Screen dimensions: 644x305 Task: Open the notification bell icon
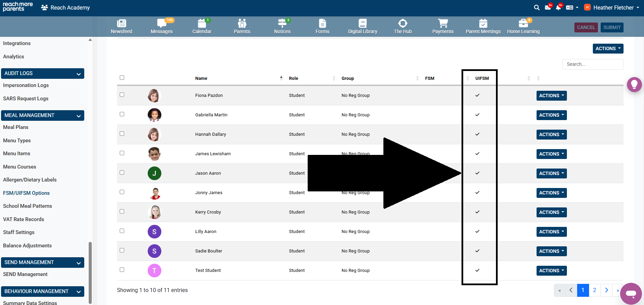click(558, 8)
